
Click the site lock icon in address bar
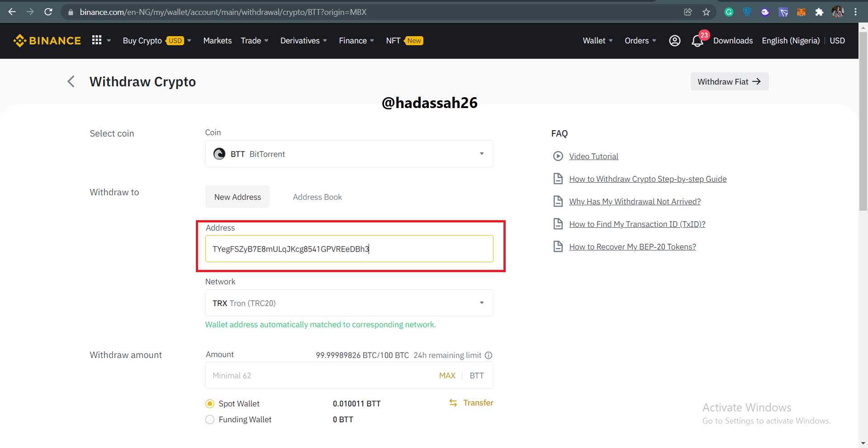pos(71,12)
